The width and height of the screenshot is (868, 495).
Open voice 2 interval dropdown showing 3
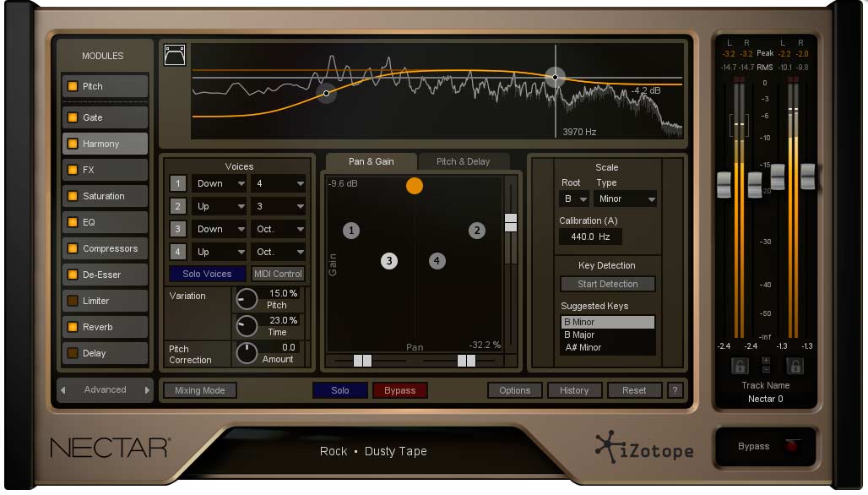279,206
